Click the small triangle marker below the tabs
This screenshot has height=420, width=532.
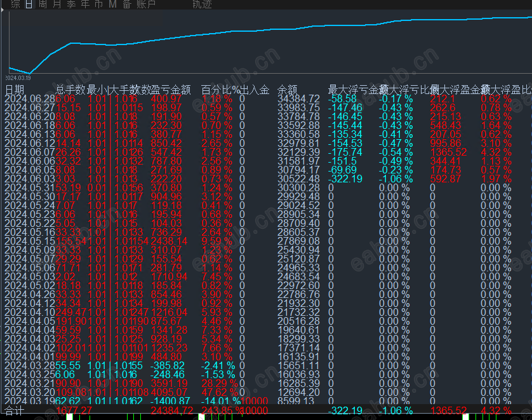(2, 10)
